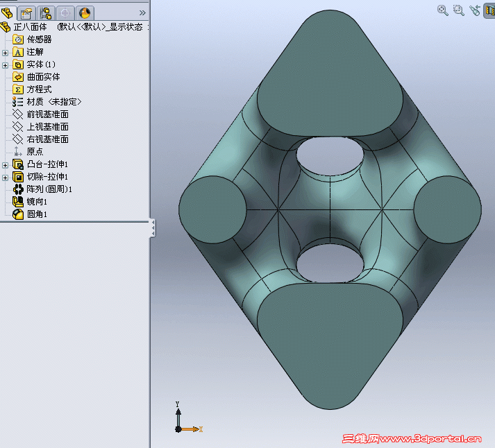The width and height of the screenshot is (495, 448).
Task: Select the 右视基准面 label text
Action: click(x=48, y=139)
